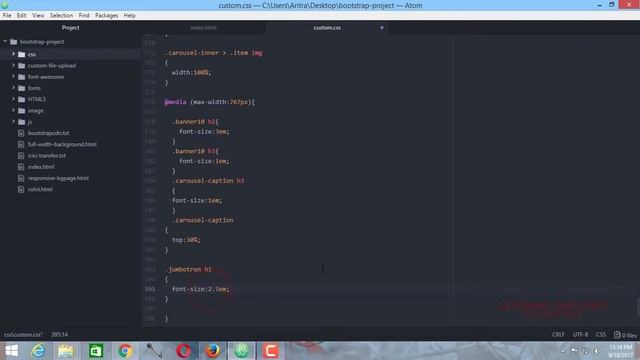Select the custom-file-upload folder icon
Viewport: 640px width, 360px height.
pos(22,66)
